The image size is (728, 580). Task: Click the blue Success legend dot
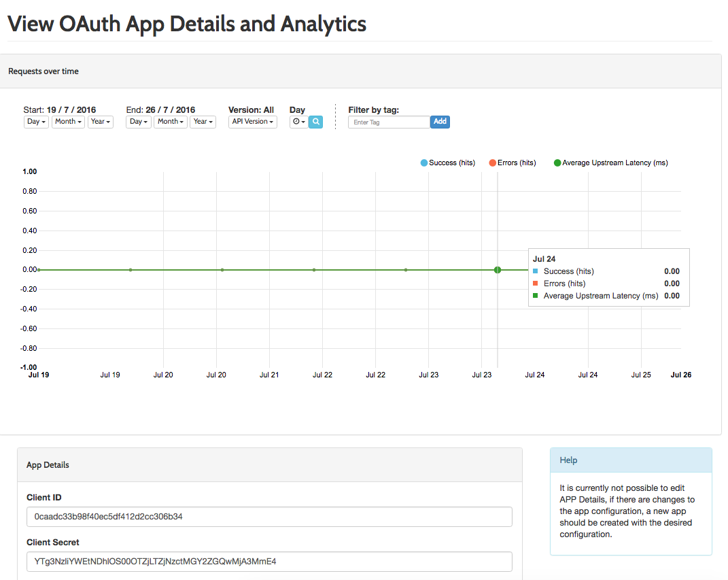point(423,163)
